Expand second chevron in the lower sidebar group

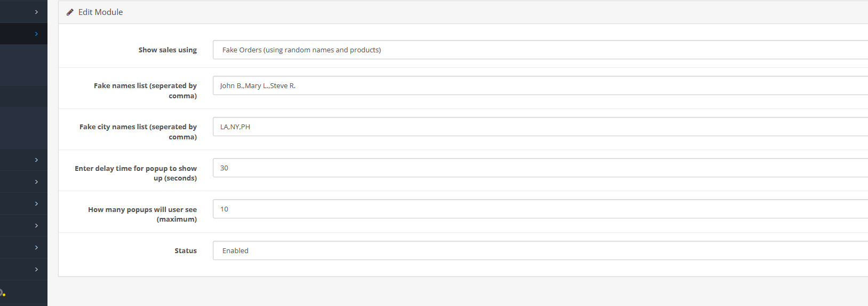coord(36,182)
